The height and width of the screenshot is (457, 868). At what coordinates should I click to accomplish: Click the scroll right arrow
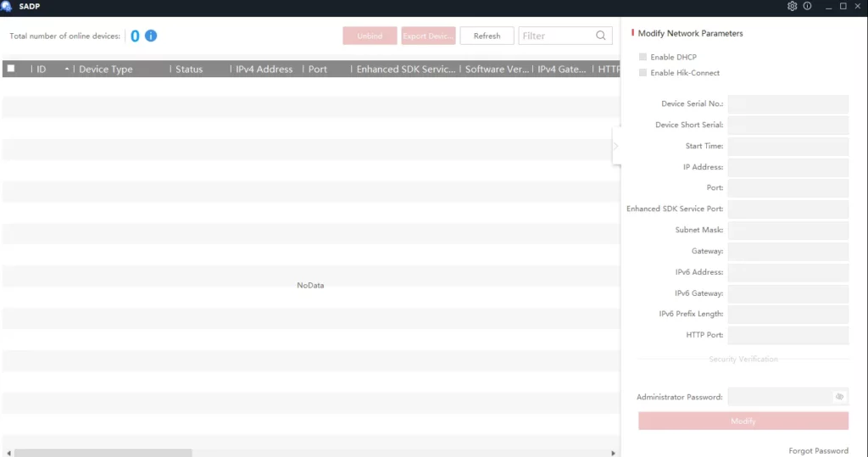click(x=613, y=453)
